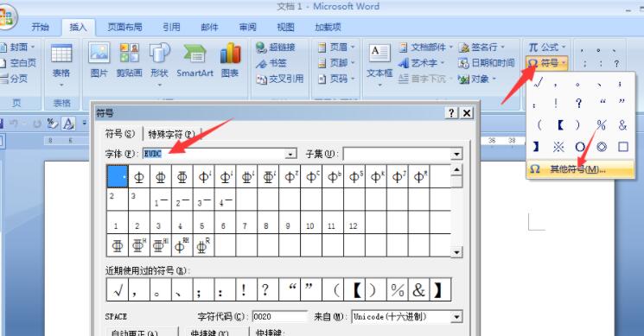Click the AutoCorrect (自动更正) button
The image size is (644, 336).
(x=143, y=332)
